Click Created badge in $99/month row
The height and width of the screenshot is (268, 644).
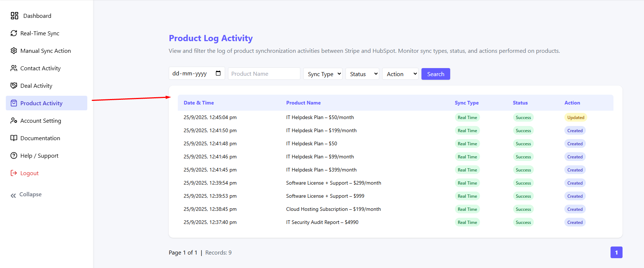click(x=575, y=157)
